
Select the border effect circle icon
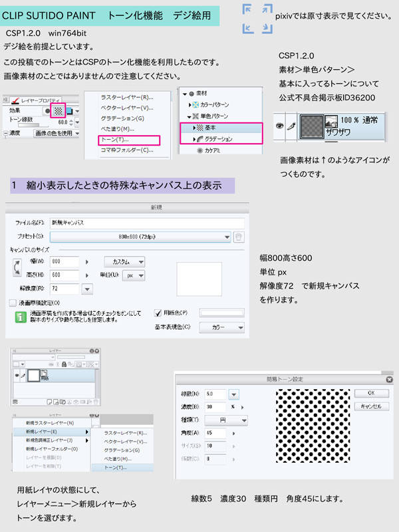click(47, 111)
